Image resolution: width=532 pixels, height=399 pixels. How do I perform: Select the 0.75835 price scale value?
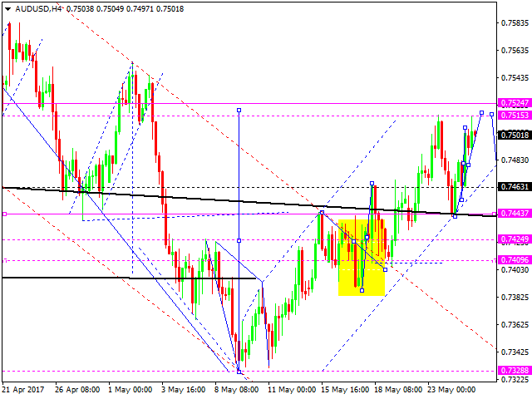pos(515,23)
